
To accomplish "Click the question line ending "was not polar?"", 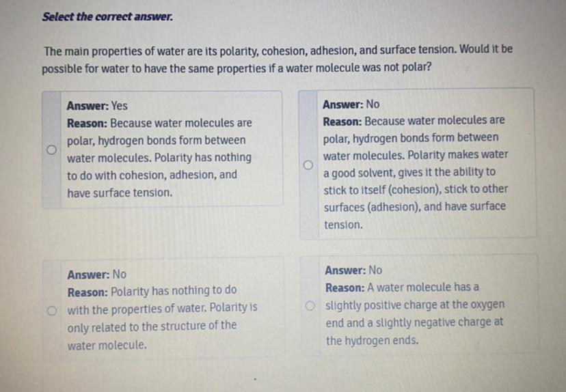I will click(237, 69).
